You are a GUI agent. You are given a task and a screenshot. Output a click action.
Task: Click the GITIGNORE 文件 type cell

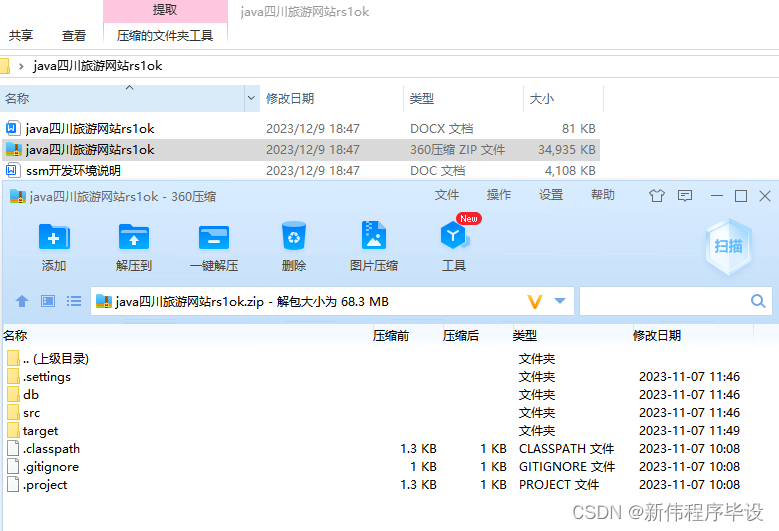[x=567, y=466]
